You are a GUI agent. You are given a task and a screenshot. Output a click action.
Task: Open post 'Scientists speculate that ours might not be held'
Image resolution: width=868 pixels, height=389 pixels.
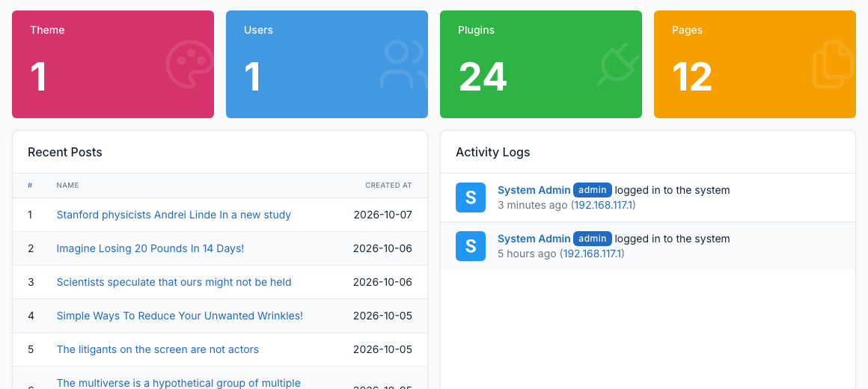pyautogui.click(x=174, y=282)
